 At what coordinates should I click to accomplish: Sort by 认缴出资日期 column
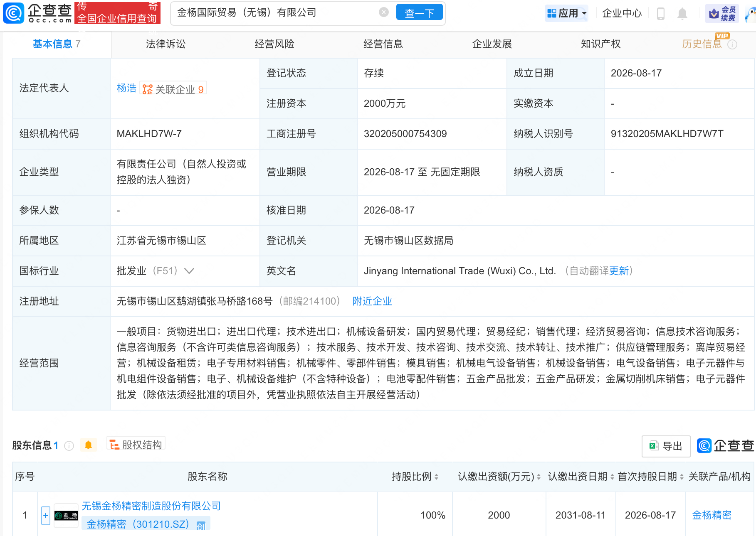612,477
